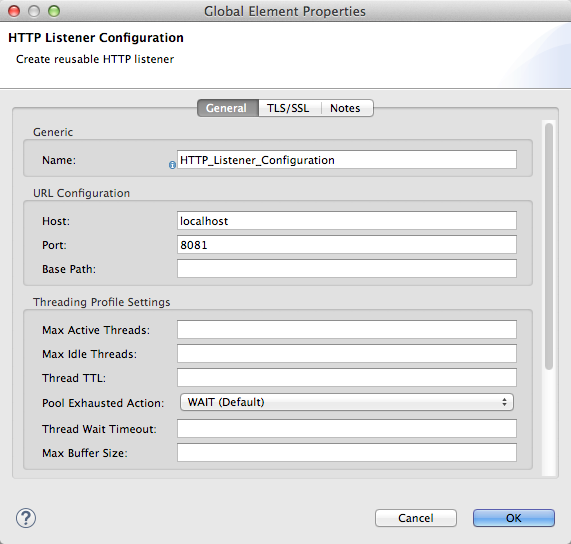571x544 pixels.
Task: Click the 'Global Element Properties' window title
Action: click(x=285, y=11)
